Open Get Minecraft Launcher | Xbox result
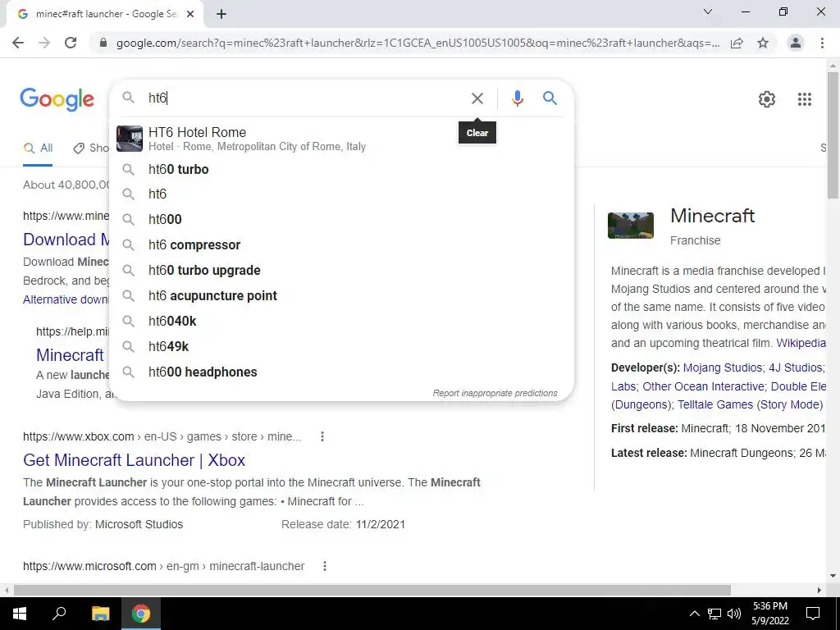This screenshot has height=630, width=840. pyautogui.click(x=134, y=460)
